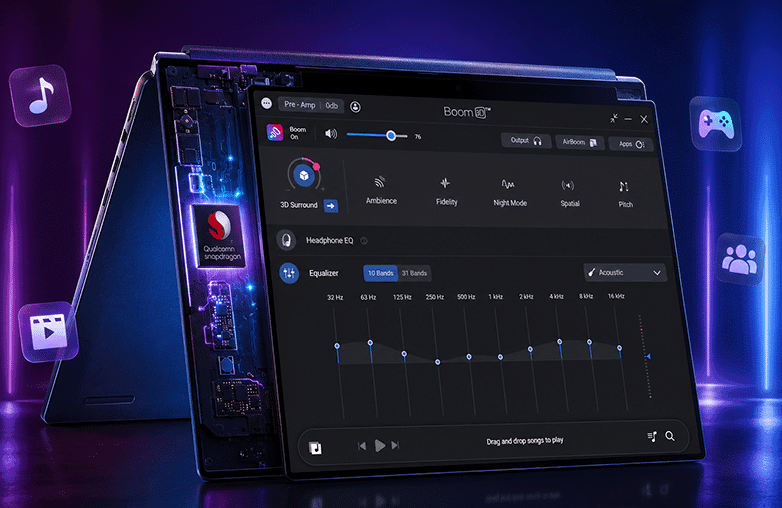Screen dimensions: 782x508
Task: Open the three-dot menu icon
Action: 266,104
